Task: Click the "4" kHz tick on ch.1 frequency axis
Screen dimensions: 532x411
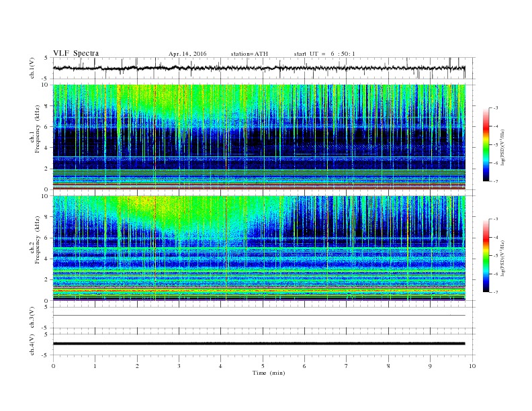Action: click(47, 148)
